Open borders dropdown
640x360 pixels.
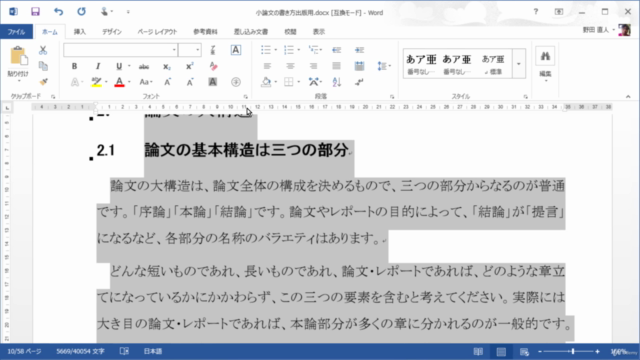tap(299, 82)
